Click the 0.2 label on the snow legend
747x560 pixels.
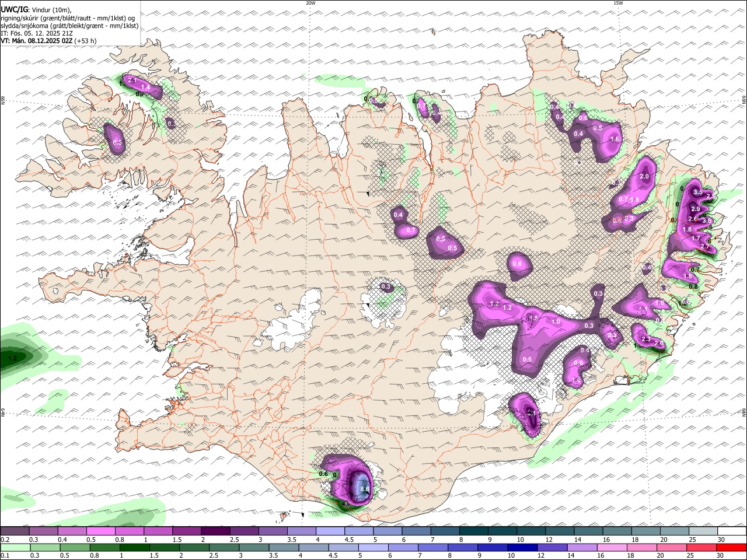(5, 540)
